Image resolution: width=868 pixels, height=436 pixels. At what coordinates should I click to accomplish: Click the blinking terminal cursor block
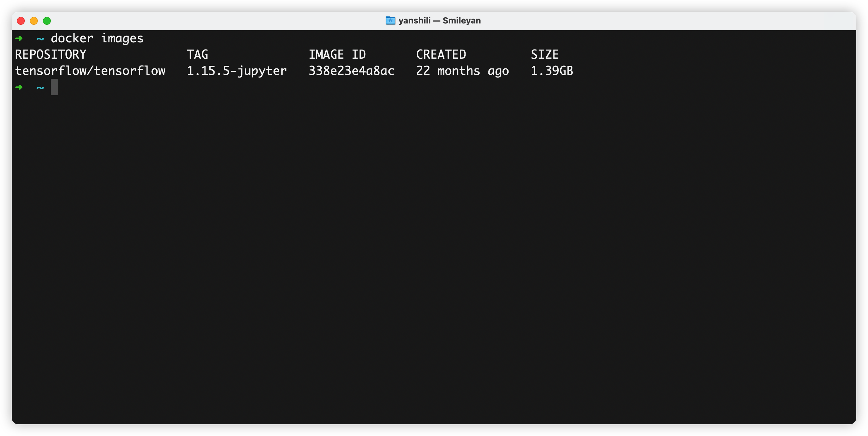tap(55, 87)
